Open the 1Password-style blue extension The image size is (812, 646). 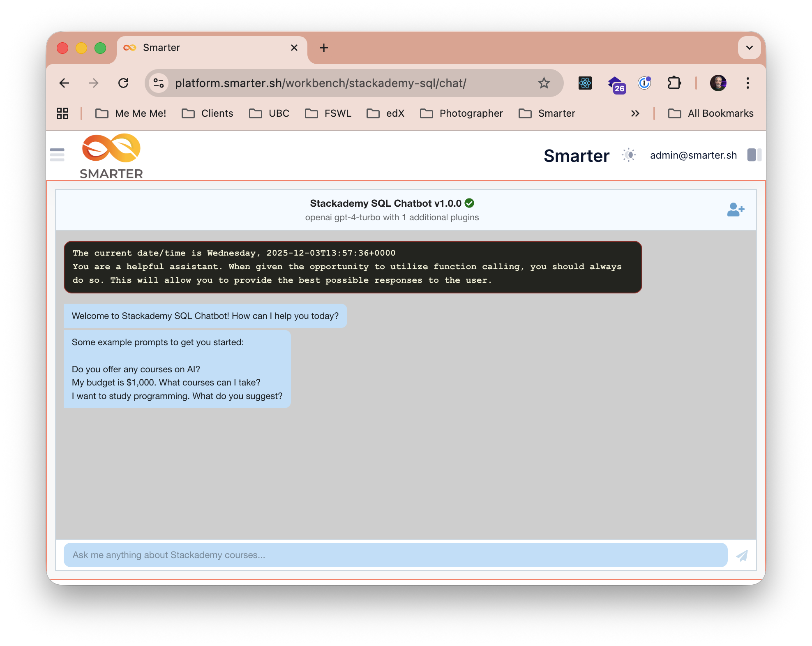[x=644, y=83]
